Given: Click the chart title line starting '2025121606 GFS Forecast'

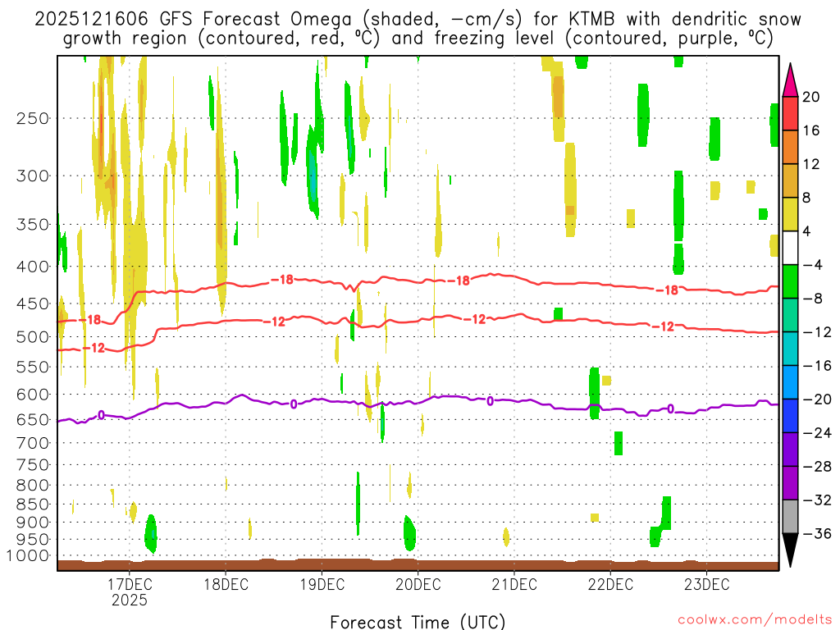Looking at the screenshot, I should (x=418, y=20).
